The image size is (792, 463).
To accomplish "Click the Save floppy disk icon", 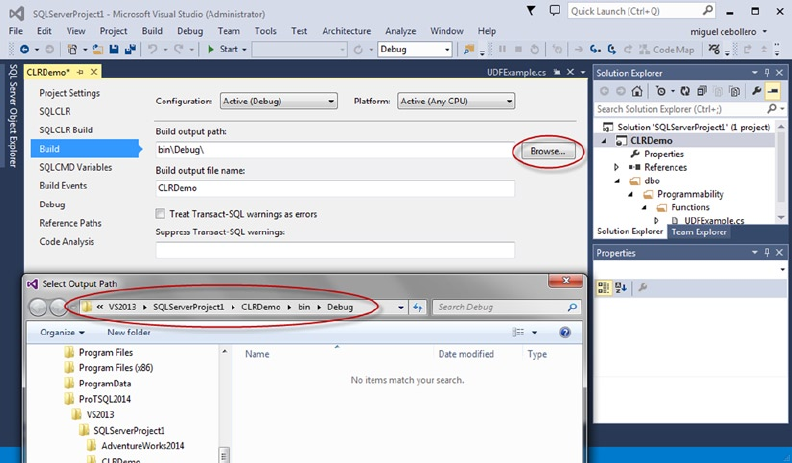I will coord(114,49).
